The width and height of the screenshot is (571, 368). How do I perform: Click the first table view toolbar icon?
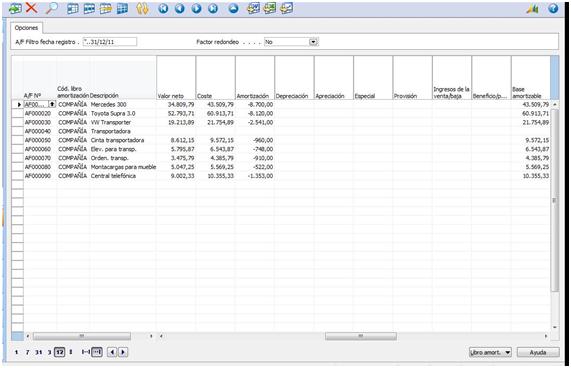[x=72, y=8]
